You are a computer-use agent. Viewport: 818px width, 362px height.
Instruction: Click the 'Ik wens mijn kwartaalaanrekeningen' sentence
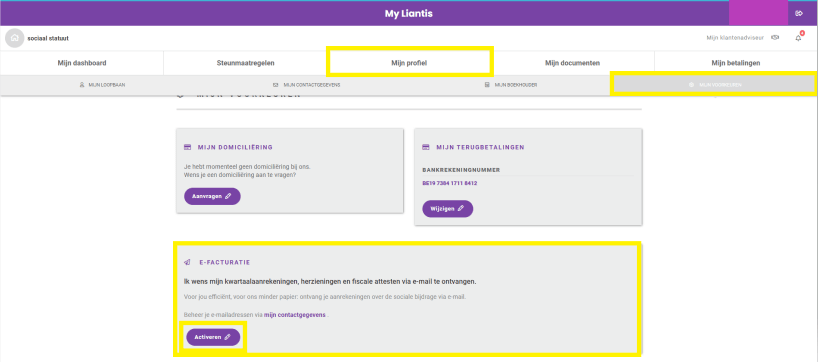coord(330,282)
